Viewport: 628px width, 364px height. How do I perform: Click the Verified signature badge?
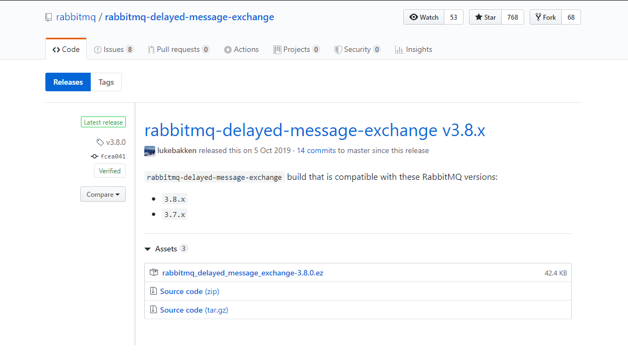point(109,171)
